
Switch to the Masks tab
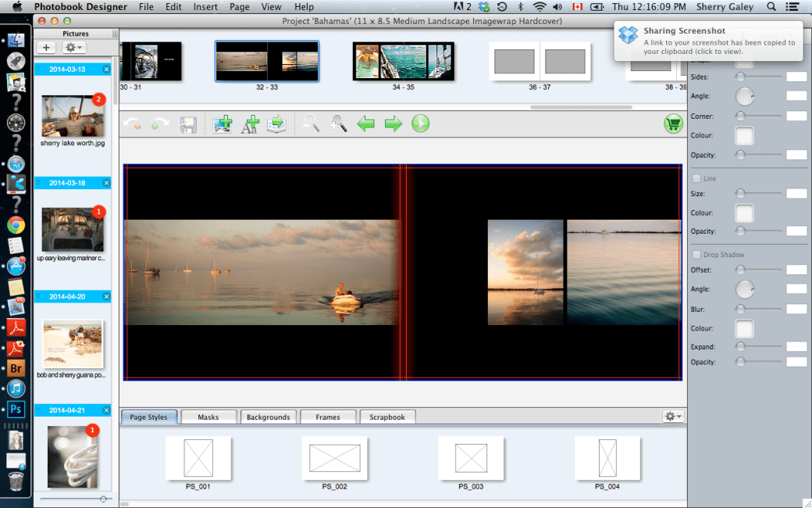(x=208, y=417)
